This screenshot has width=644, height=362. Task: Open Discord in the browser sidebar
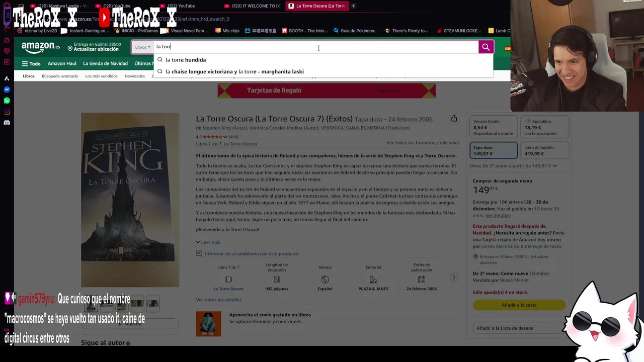[7, 123]
